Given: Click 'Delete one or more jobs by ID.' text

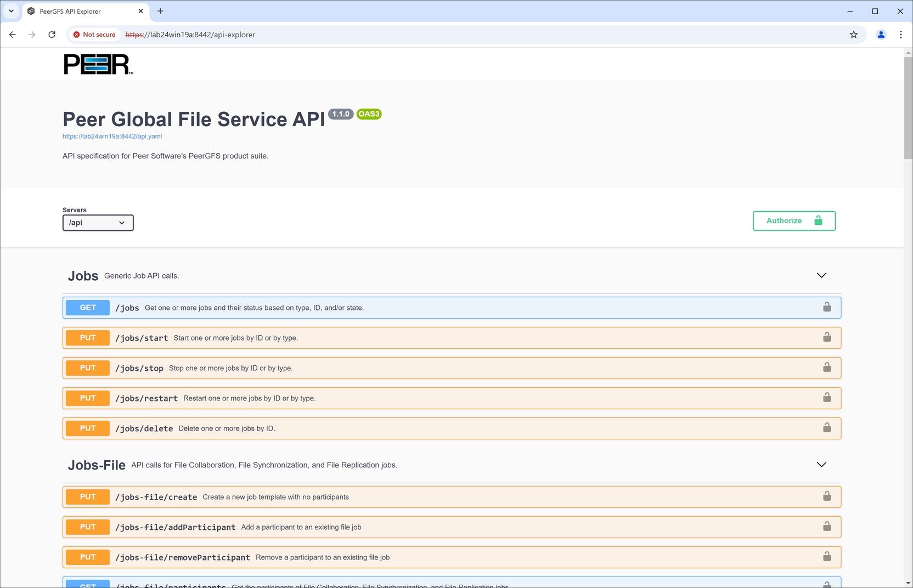Looking at the screenshot, I should (x=227, y=428).
